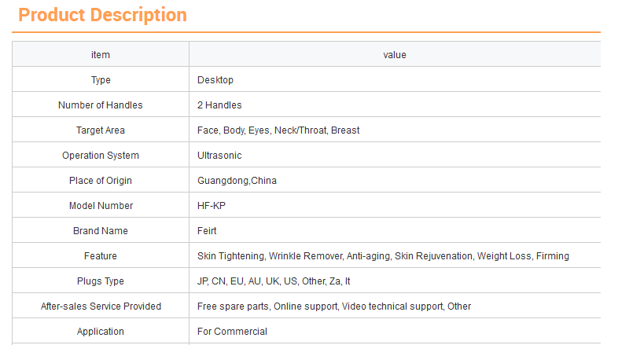Click the 'After-sales Service Provided' label
The image size is (644, 345).
[101, 306]
